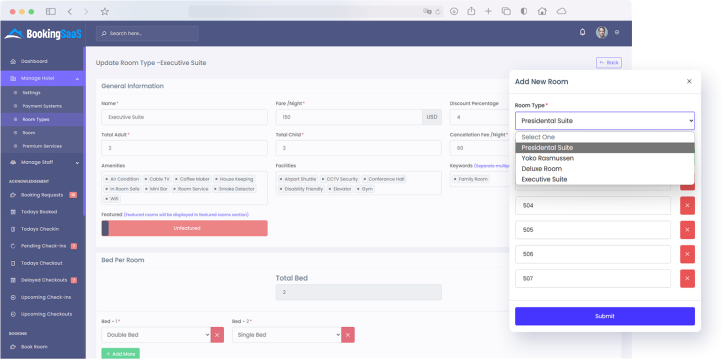Close the Add New Room dialog
Viewport: 725px width, 360px height.
click(x=689, y=81)
